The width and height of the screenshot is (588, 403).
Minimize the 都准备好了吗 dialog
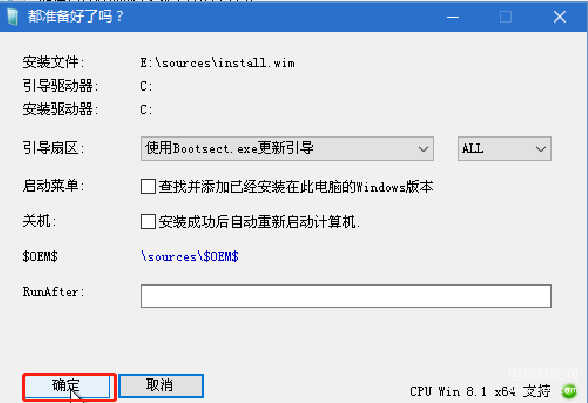click(453, 17)
